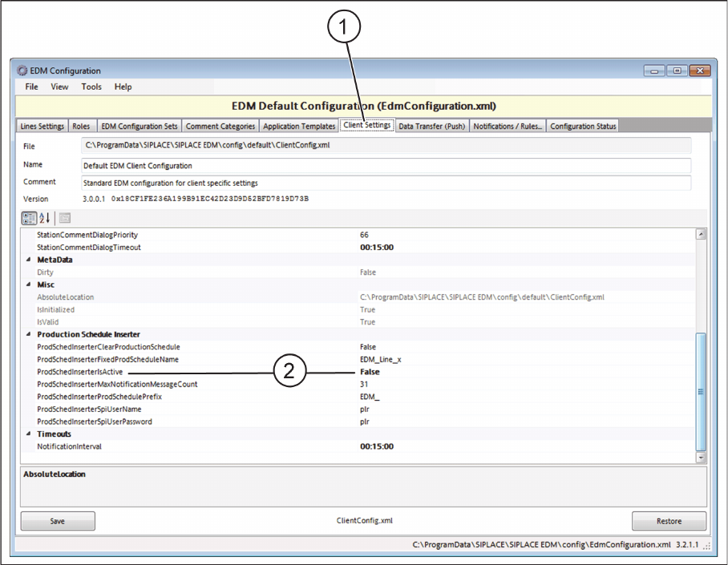
Task: Open the Tools menu
Action: 91,87
